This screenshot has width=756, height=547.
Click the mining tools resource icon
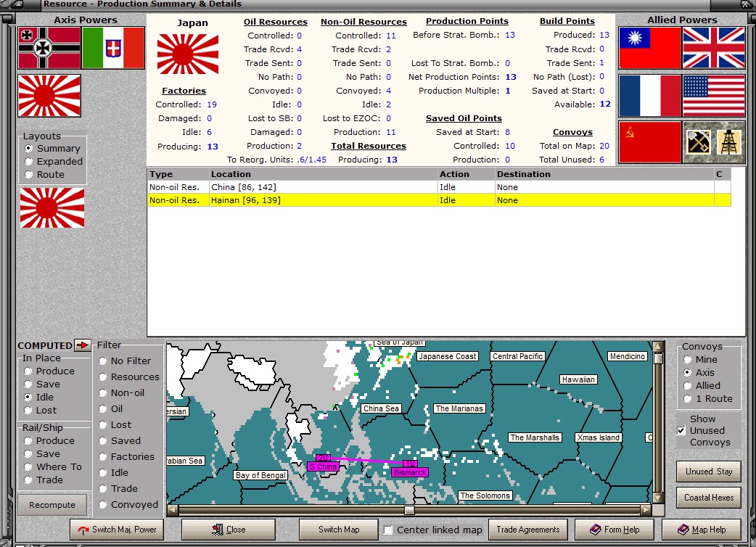coord(698,142)
